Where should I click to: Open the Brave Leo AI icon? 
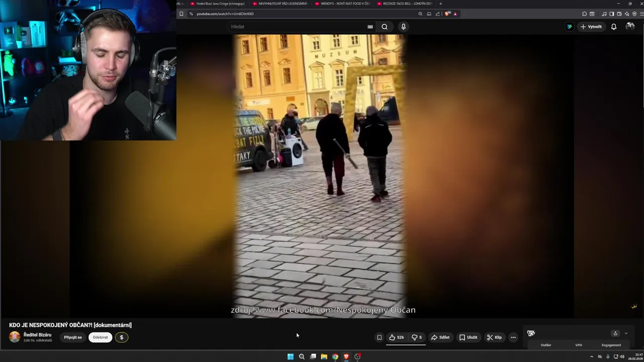(x=627, y=14)
